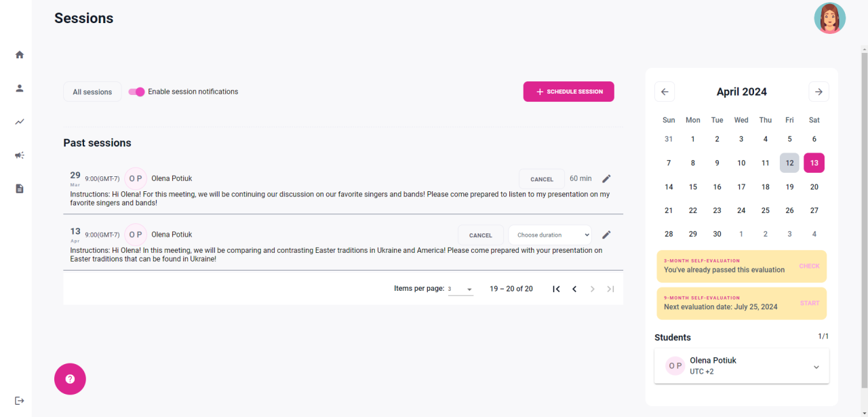Click the Schedule Session button
The image size is (868, 417).
tap(568, 92)
